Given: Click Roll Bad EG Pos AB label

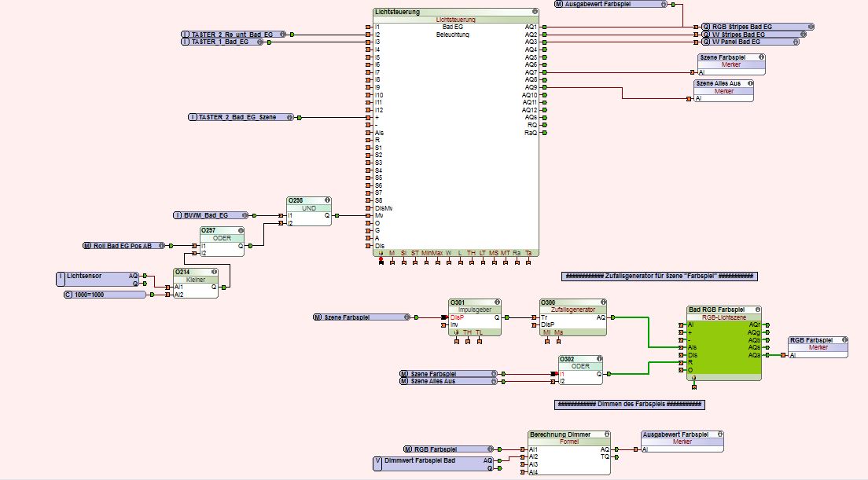Looking at the screenshot, I should click(x=123, y=246).
